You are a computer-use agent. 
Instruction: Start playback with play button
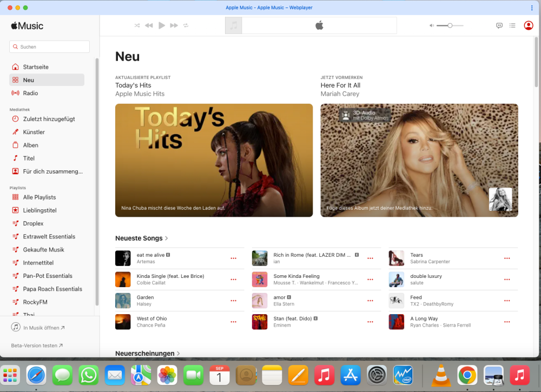(161, 25)
